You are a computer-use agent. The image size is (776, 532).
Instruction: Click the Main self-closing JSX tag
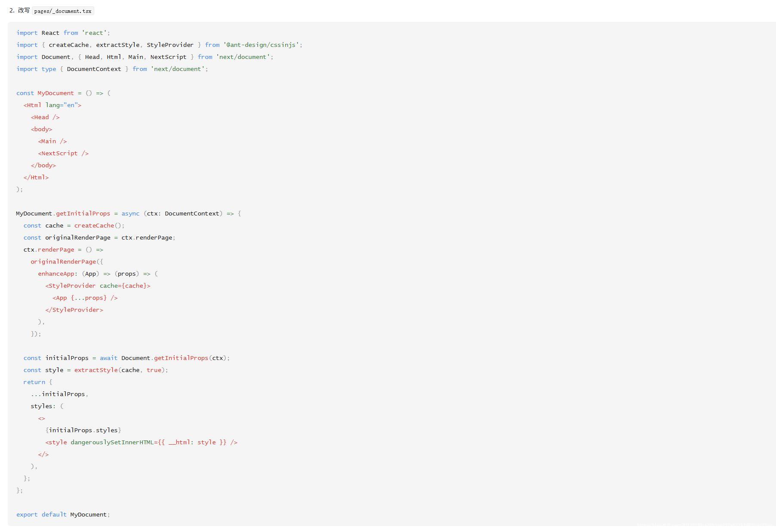[52, 141]
